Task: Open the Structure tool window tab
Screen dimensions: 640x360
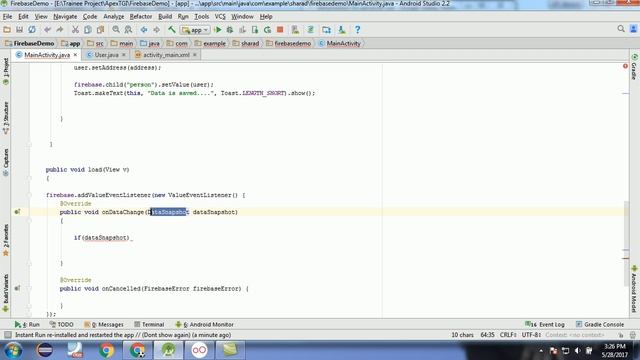Action: point(6,118)
